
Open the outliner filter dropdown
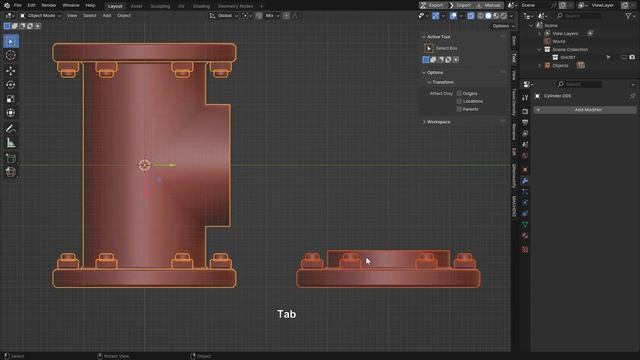click(x=631, y=16)
